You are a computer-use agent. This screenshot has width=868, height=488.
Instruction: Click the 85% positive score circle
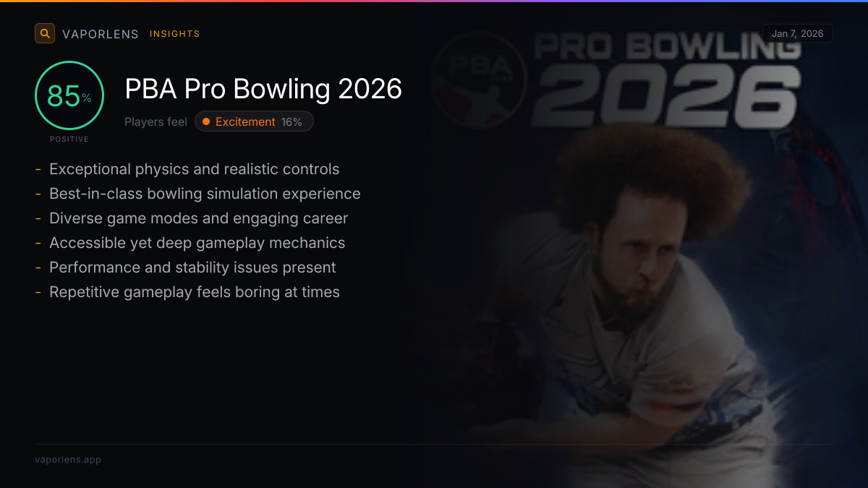69,95
